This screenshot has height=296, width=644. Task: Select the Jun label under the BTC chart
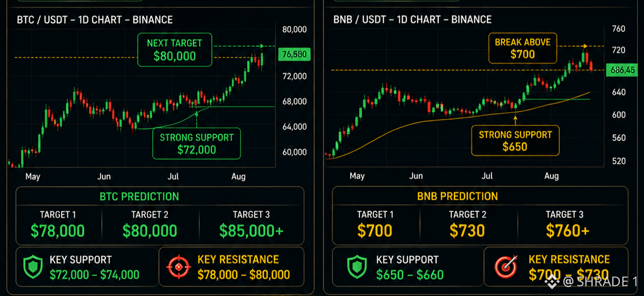tap(104, 177)
